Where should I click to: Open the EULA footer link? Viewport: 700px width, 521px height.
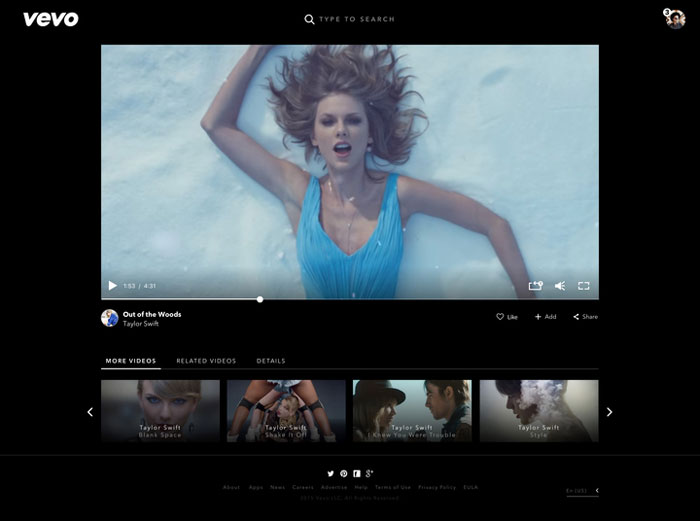[470, 487]
